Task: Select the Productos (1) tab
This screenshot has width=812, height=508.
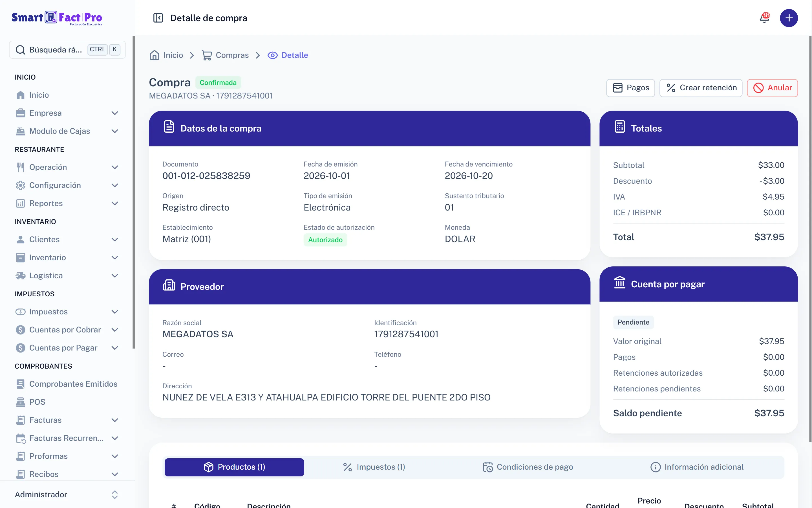Action: 234,467
